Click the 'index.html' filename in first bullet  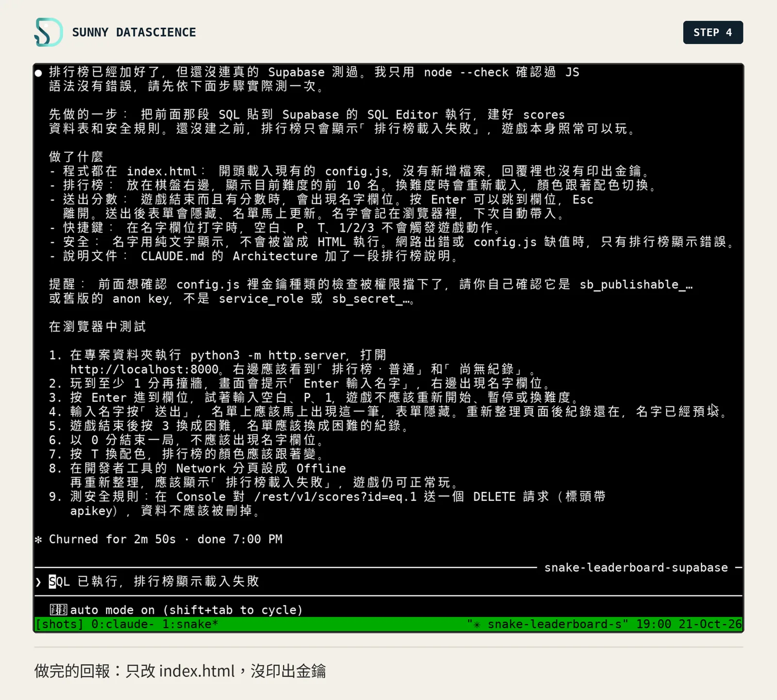[162, 171]
